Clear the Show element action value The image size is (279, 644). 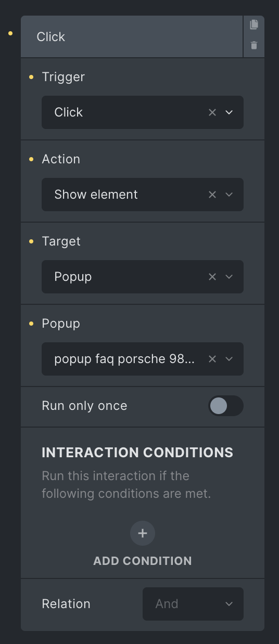tap(212, 195)
